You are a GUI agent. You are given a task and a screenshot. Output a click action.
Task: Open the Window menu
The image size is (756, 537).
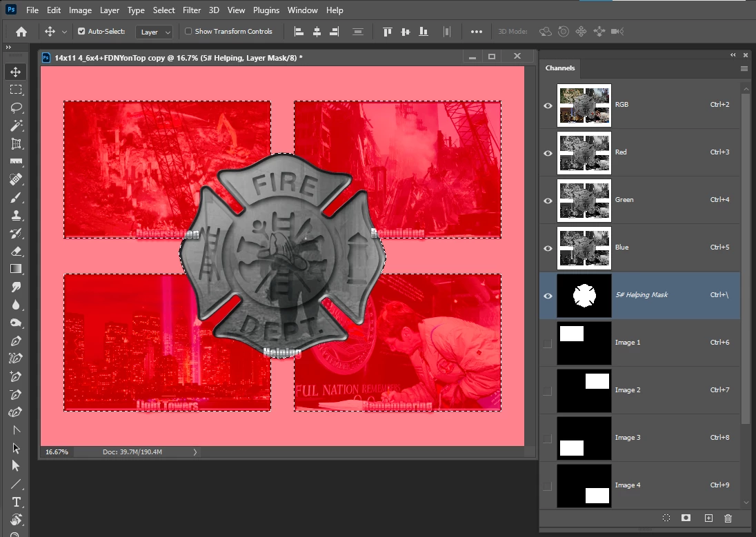[x=302, y=10]
